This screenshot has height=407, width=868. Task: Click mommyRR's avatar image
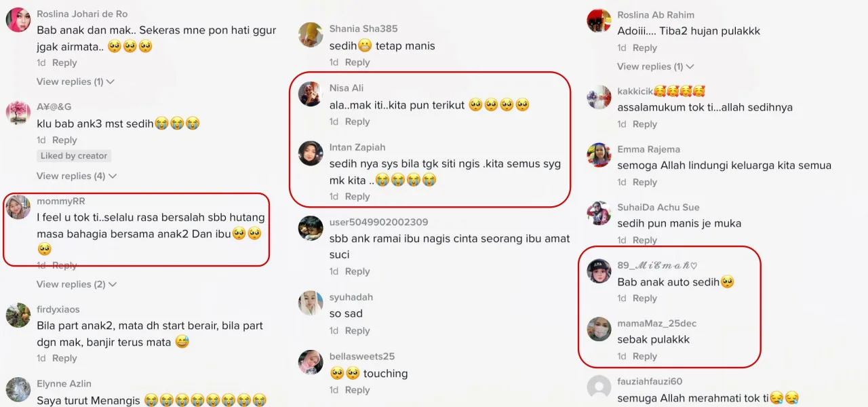coord(18,207)
